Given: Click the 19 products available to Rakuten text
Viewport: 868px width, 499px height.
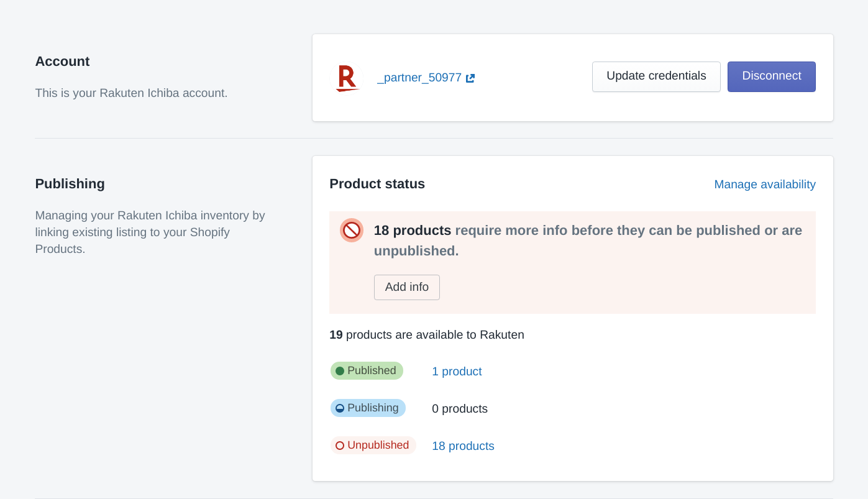Looking at the screenshot, I should (x=427, y=335).
